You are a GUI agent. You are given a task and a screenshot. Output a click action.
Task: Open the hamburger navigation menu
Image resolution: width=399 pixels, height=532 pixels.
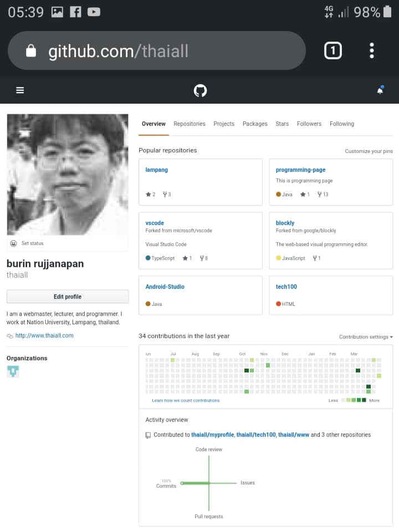tap(20, 90)
